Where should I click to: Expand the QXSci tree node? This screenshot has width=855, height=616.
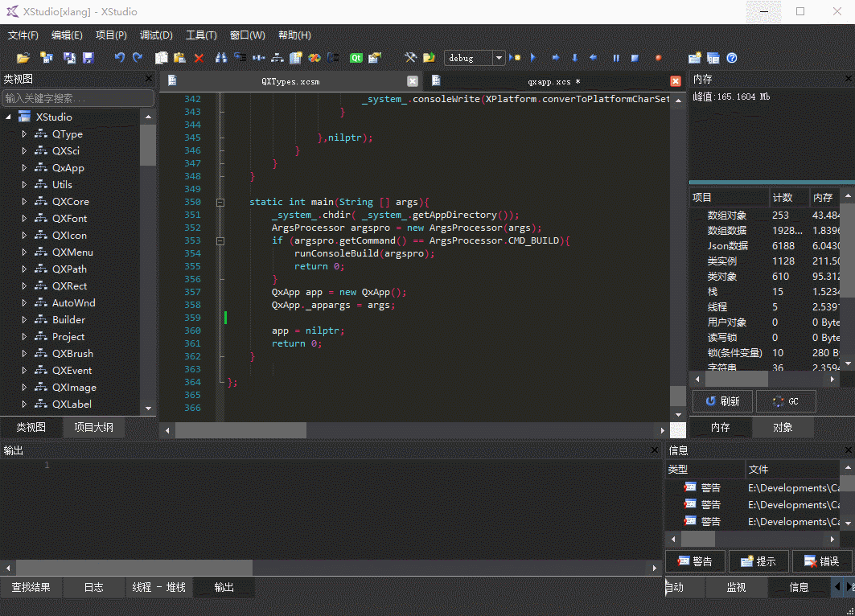coord(24,151)
